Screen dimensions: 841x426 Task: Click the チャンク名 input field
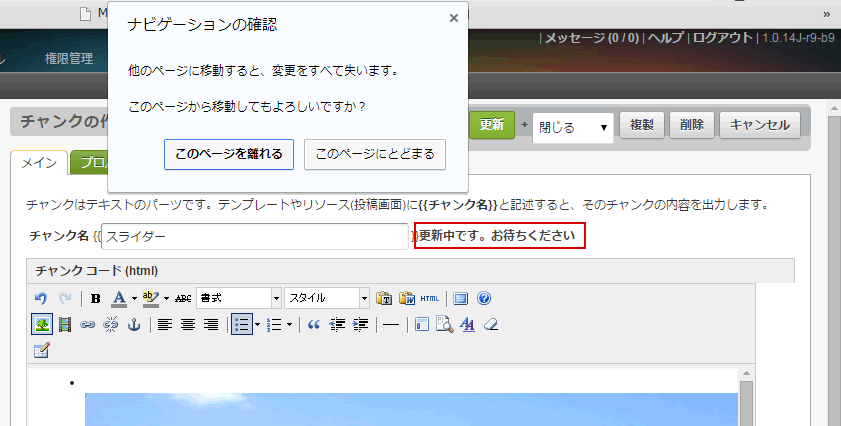click(256, 237)
